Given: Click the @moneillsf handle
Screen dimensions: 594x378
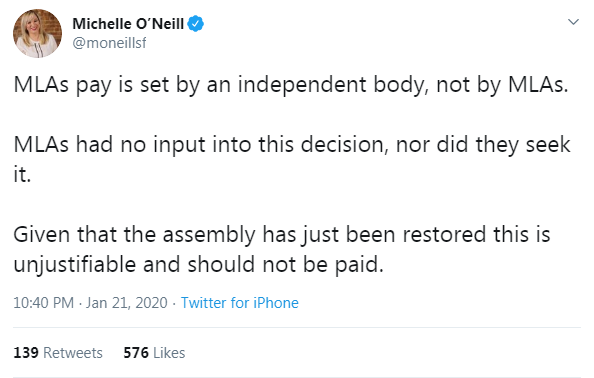Looking at the screenshot, I should pyautogui.click(x=109, y=43).
